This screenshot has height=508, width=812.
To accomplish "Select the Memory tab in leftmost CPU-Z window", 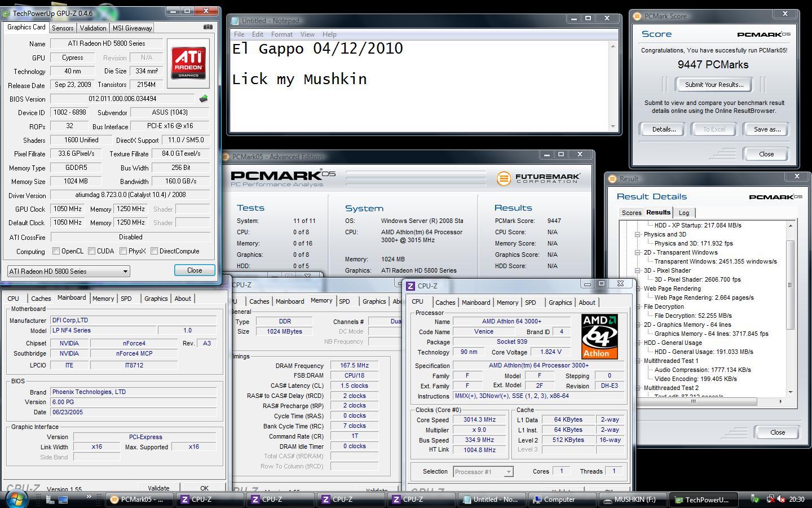I will [103, 299].
